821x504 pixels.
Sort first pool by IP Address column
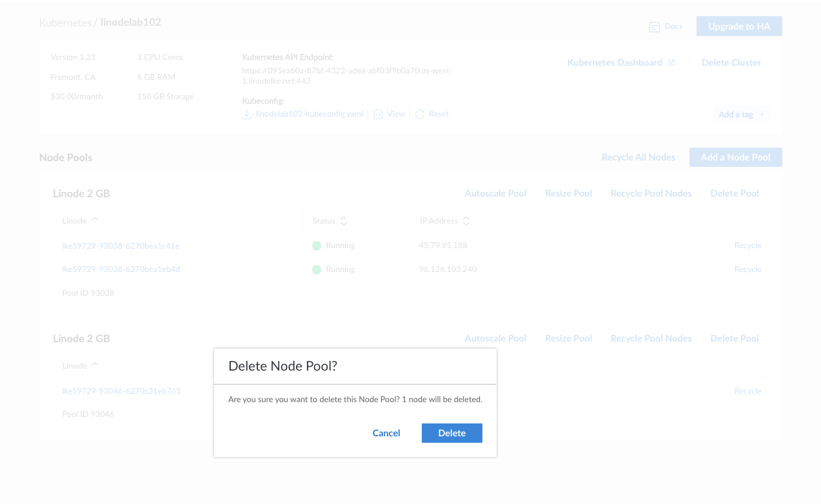coord(466,221)
